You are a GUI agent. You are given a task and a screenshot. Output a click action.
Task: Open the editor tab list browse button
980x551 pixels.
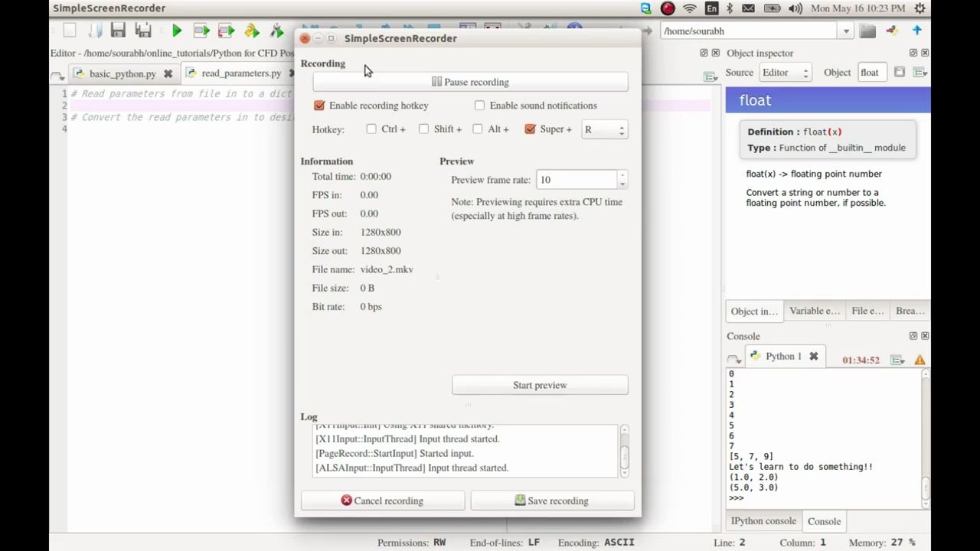point(57,75)
